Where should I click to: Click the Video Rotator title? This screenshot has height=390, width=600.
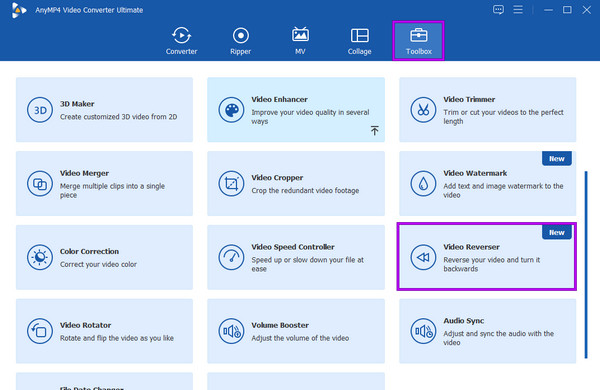tap(85, 325)
